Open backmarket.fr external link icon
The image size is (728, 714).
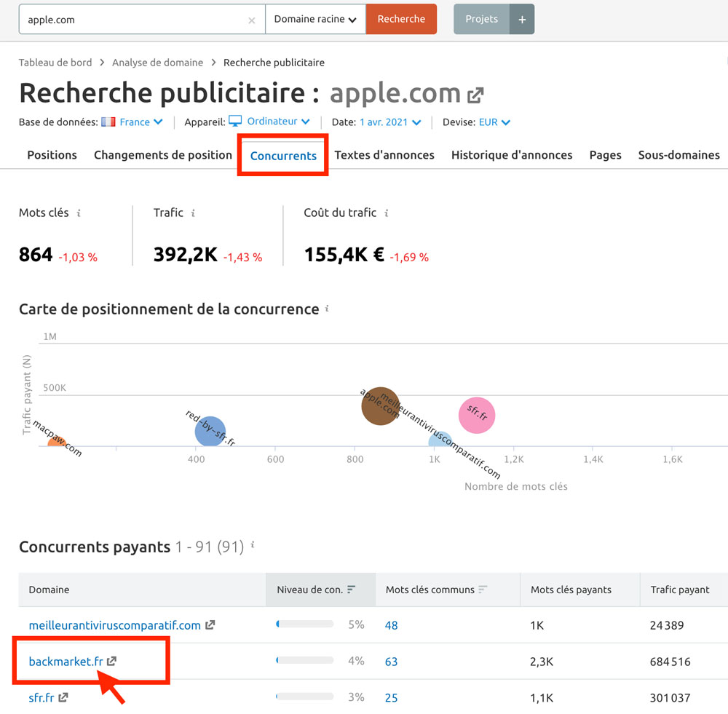[111, 661]
